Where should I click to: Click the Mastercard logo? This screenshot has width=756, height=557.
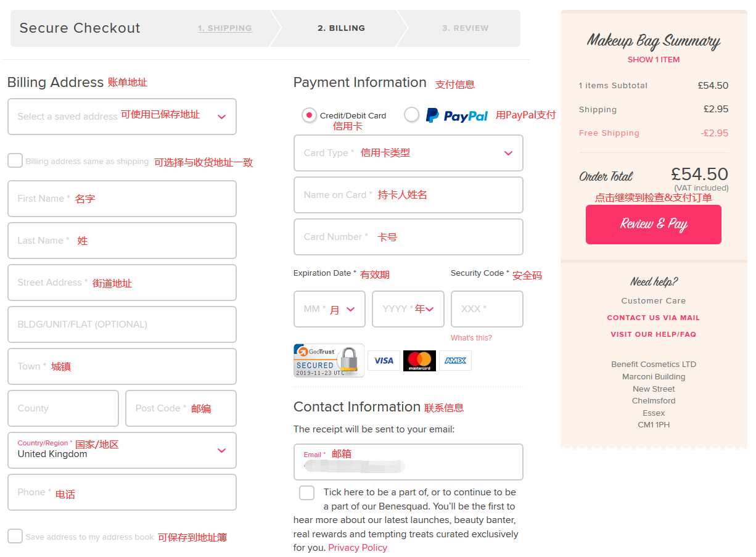tap(419, 361)
